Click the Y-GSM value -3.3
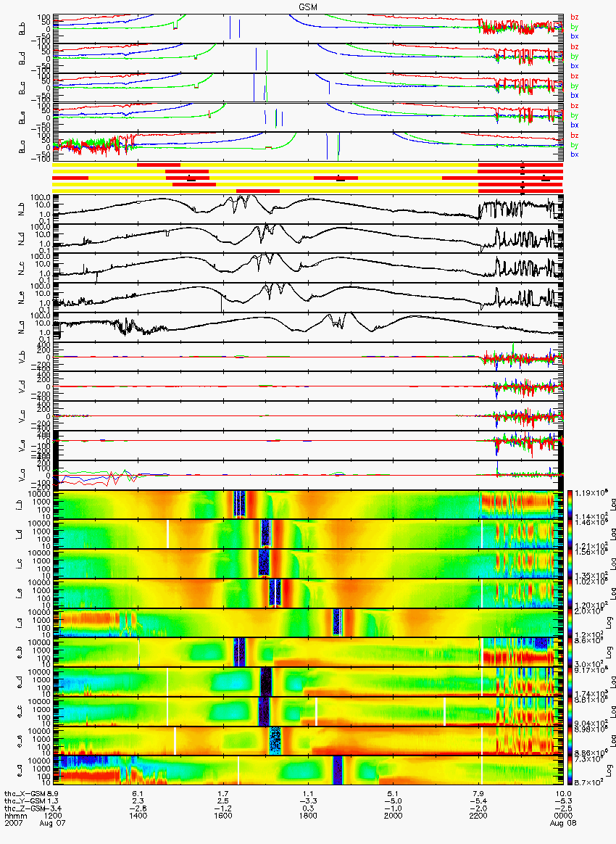The width and height of the screenshot is (616, 844). tap(308, 801)
